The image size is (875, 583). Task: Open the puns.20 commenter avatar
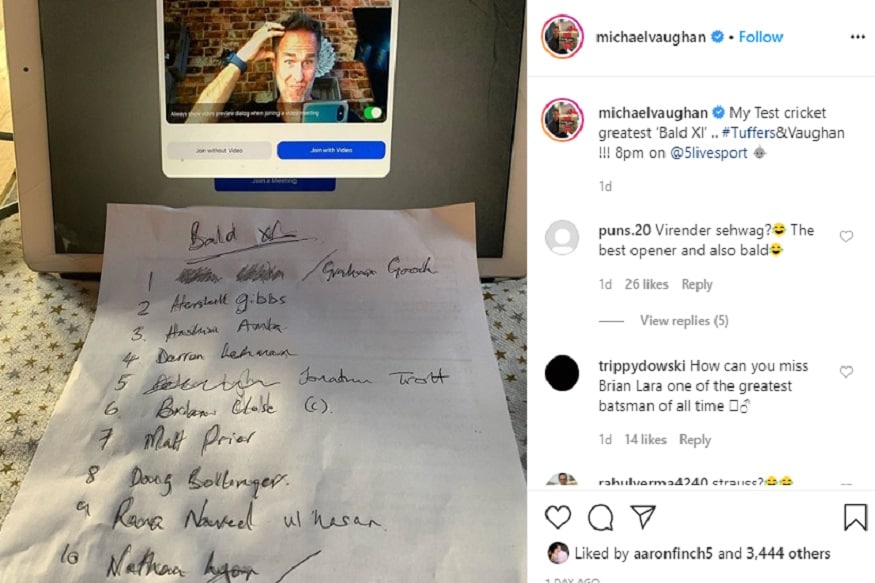pyautogui.click(x=562, y=238)
